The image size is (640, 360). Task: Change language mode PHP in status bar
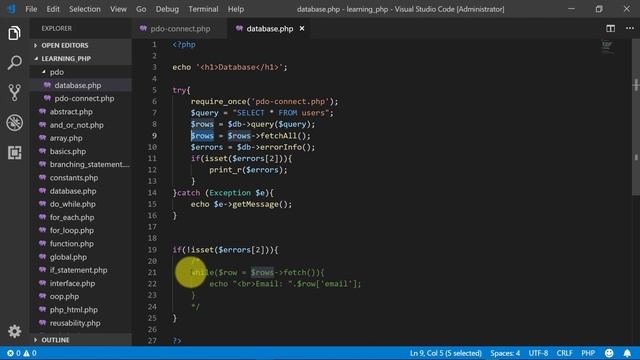[x=588, y=353]
